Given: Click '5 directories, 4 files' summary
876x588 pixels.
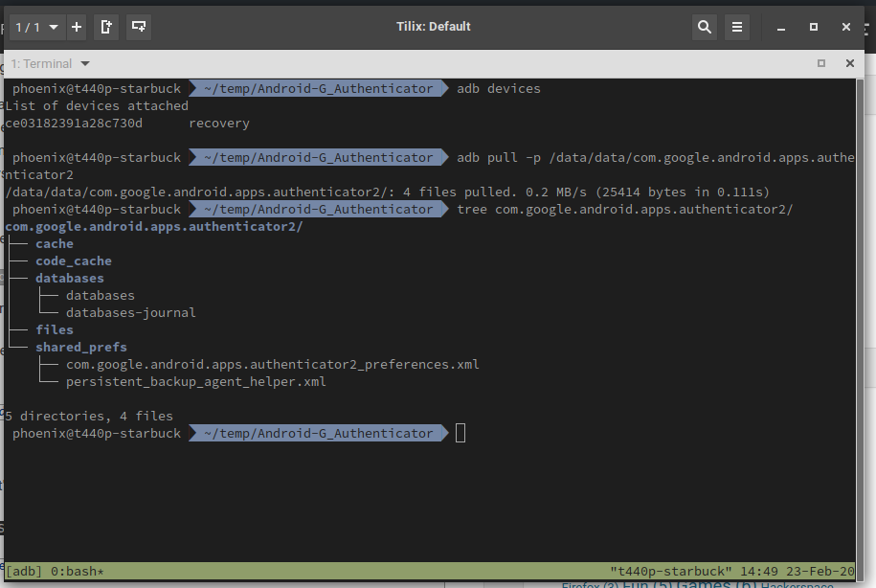Looking at the screenshot, I should [x=89, y=416].
